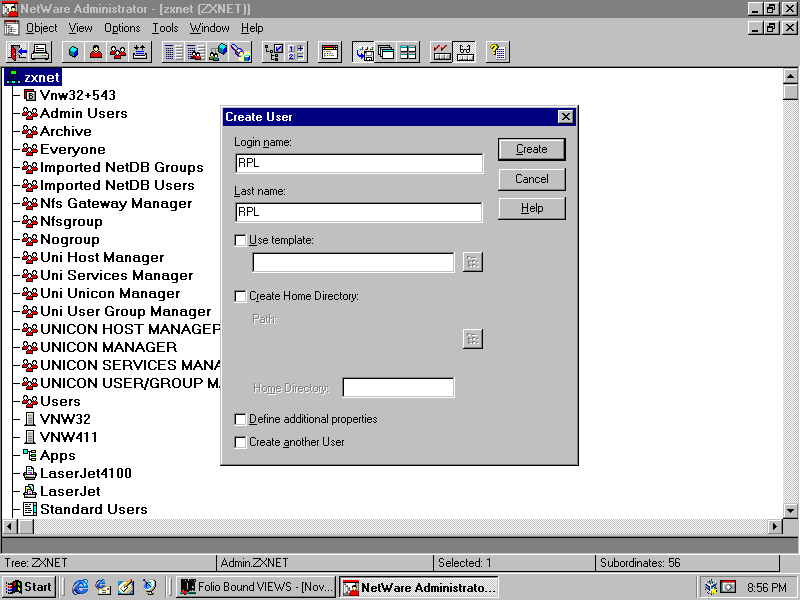Click the details with users icon

point(195,52)
